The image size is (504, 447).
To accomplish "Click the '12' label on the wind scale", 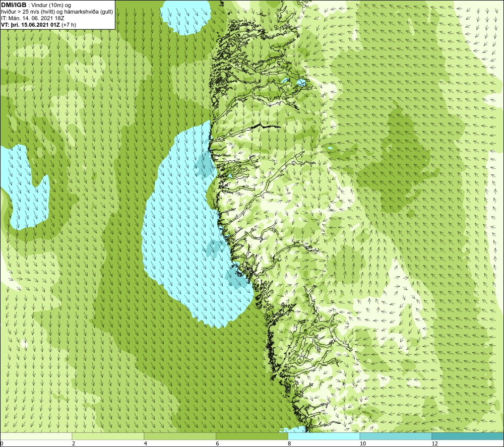I will (x=434, y=444).
